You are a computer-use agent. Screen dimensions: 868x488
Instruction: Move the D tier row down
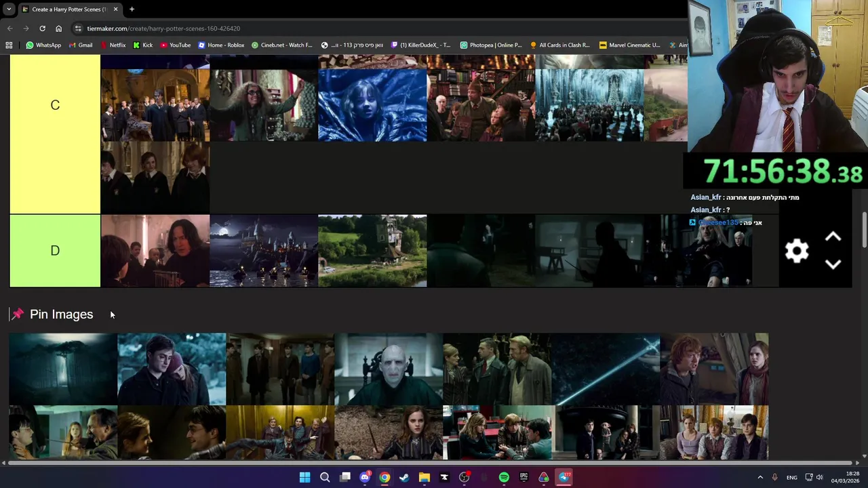point(833,264)
